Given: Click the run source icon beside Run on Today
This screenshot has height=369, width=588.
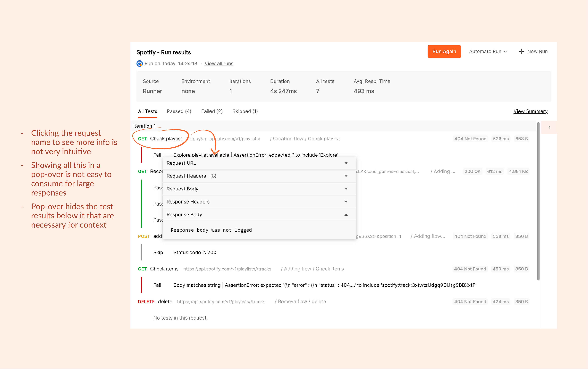Looking at the screenshot, I should click(x=139, y=63).
